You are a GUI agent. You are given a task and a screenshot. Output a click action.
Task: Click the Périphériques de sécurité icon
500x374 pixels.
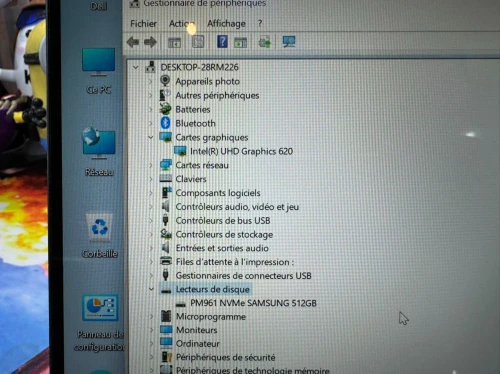(167, 357)
